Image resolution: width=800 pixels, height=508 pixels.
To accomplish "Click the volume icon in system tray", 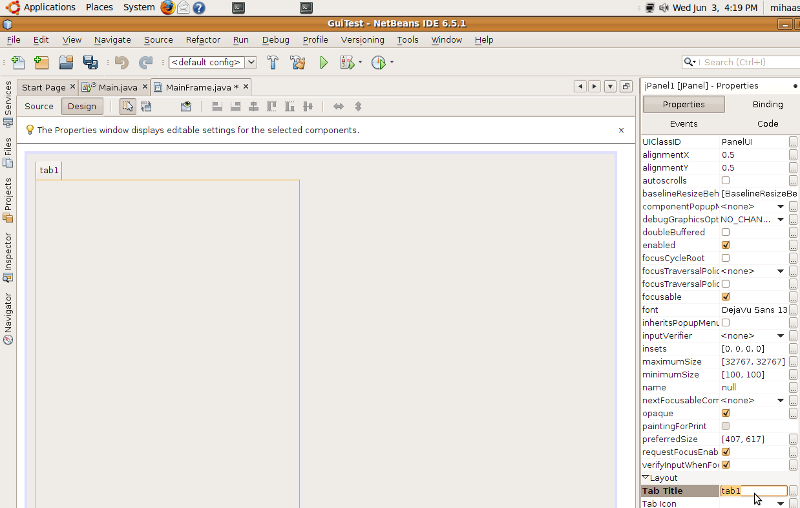I will (664, 8).
